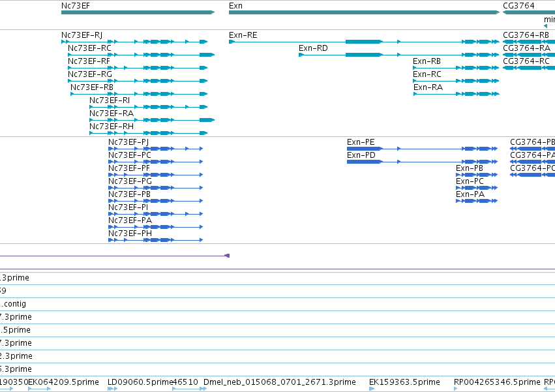Select the Nc73EF-RC transcript label
Viewport: 555px width, 392px height.
(x=89, y=48)
